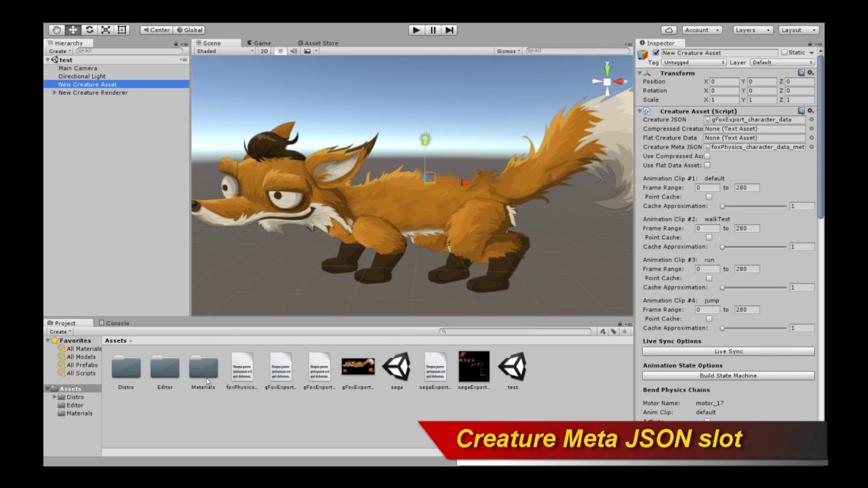This screenshot has height=488, width=868.
Task: Enable Use Compressed Asset checkbox
Action: click(707, 157)
